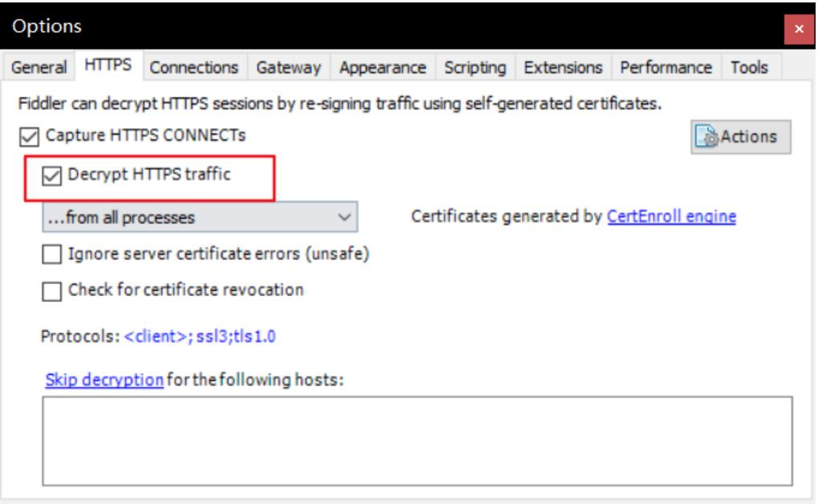Screen dimensions: 818x504
Task: Enable Ignore server certificate errors
Action: pyautogui.click(x=51, y=254)
